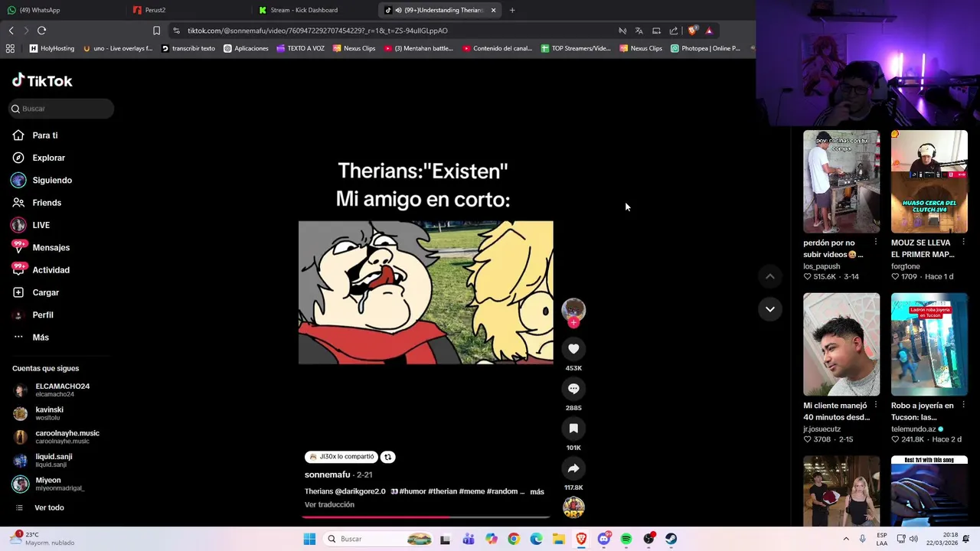Viewport: 980px width, 551px height.
Task: Open 'Robo a joyería en Tucson' thumbnail
Action: pyautogui.click(x=929, y=344)
